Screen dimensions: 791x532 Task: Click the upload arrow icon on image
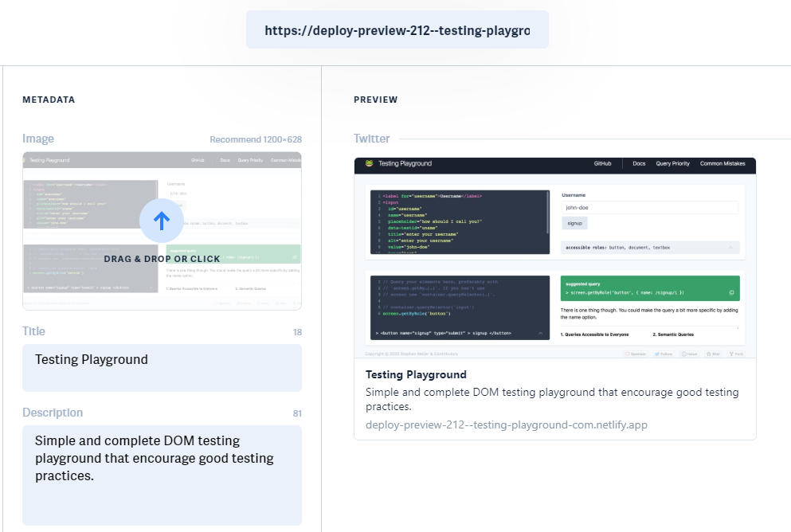pyautogui.click(x=162, y=221)
